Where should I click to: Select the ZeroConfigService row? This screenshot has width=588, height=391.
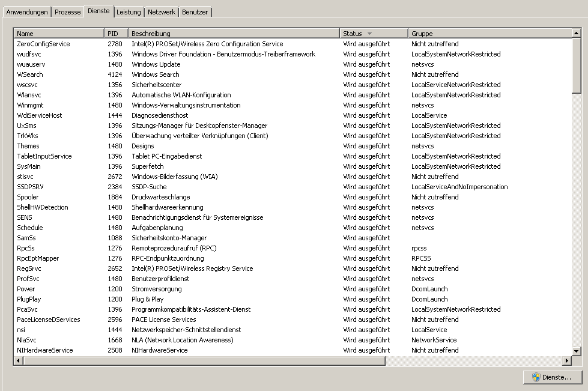[293, 44]
